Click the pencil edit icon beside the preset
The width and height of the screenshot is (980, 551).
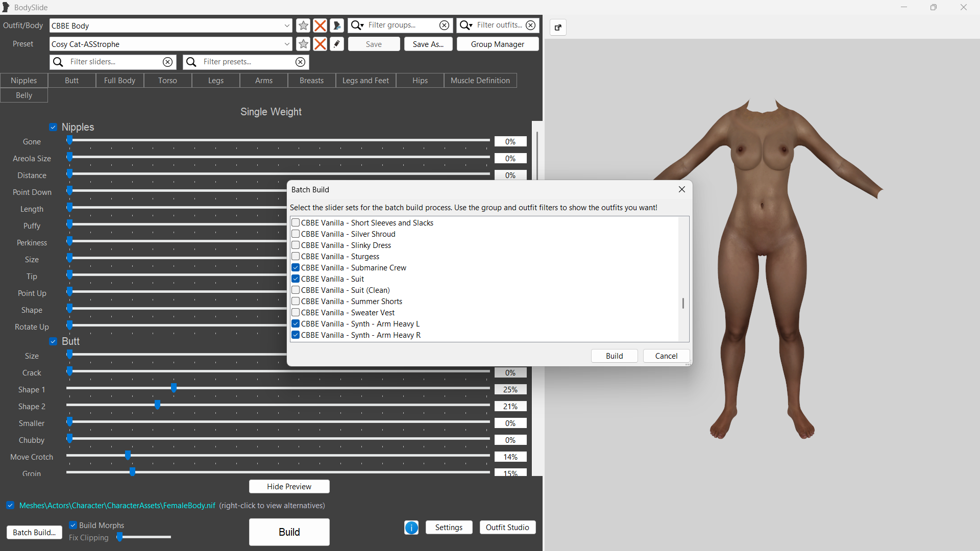[337, 44]
